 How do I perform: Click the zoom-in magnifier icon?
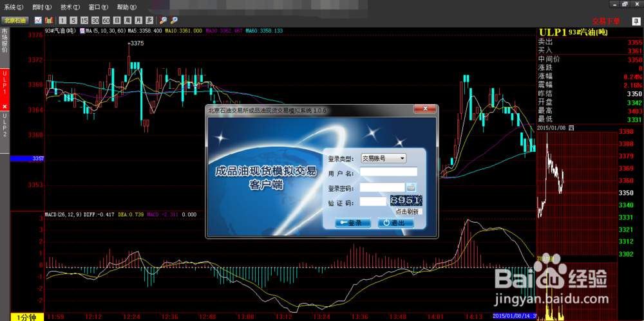pyautogui.click(x=174, y=20)
